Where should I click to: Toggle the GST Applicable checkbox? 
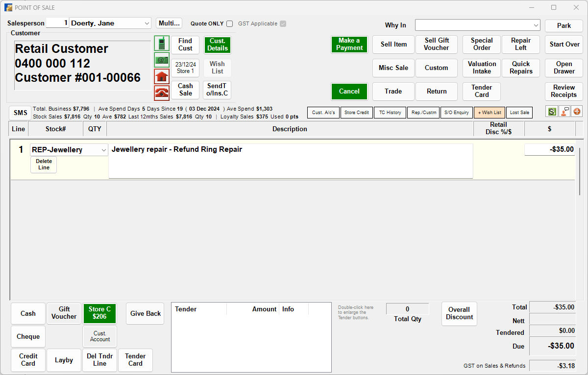point(283,23)
